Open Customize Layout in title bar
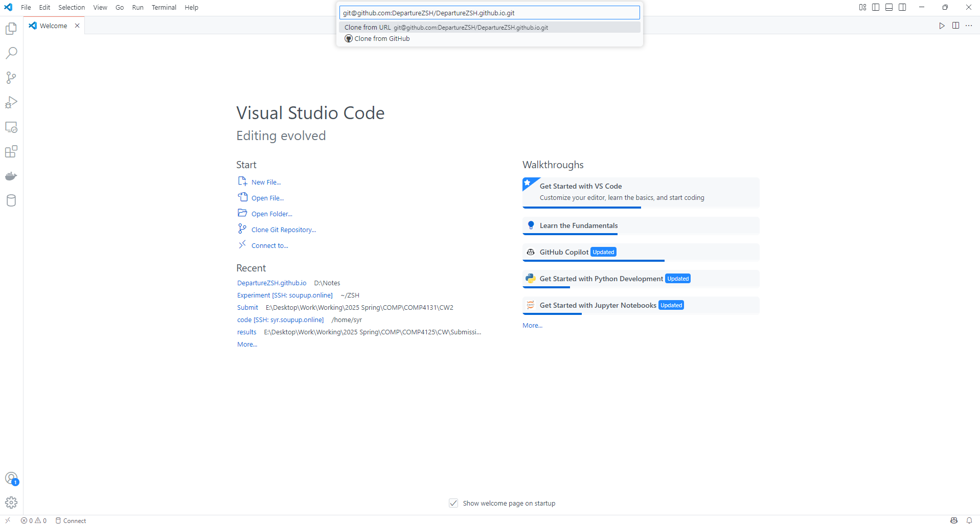Image resolution: width=980 pixels, height=524 pixels. [862, 7]
